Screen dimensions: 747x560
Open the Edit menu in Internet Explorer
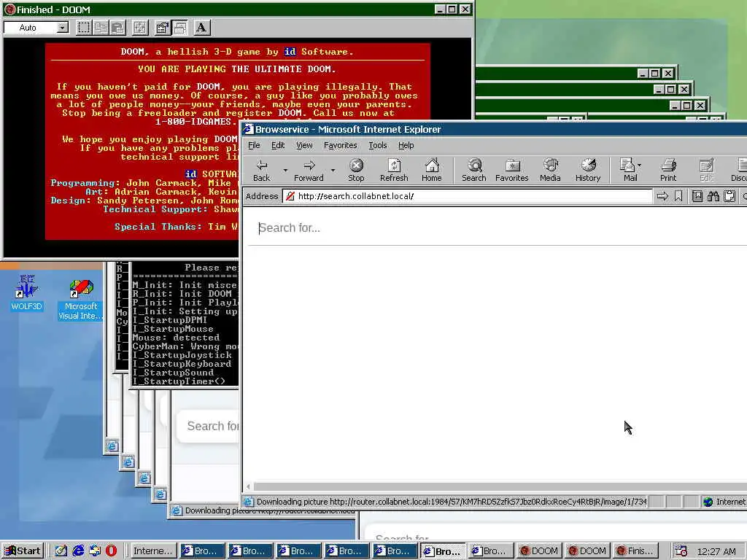point(278,145)
